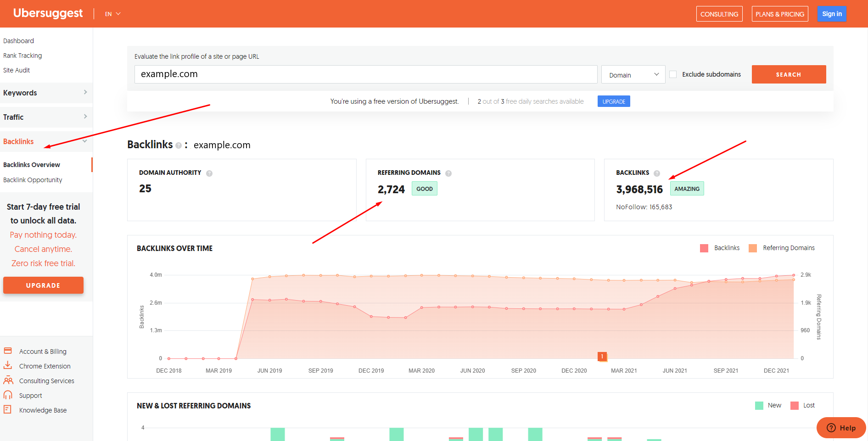
Task: Click the blue UPGRADE button in the notice bar
Action: [x=614, y=101]
